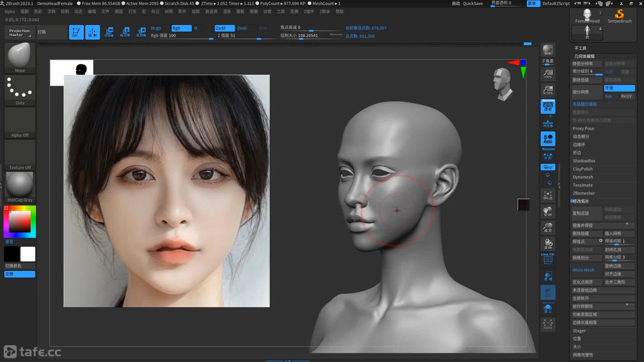Toggle the Dynamic perspective view button

click(x=548, y=106)
